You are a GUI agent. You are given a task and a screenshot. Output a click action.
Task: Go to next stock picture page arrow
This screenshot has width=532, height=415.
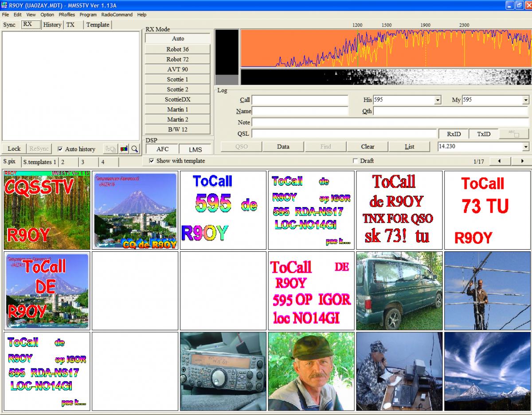(522, 161)
